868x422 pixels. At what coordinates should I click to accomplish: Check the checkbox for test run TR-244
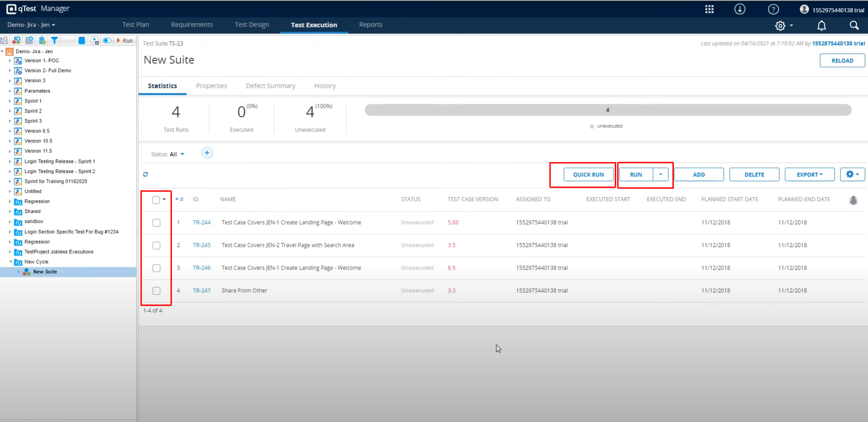tap(157, 223)
